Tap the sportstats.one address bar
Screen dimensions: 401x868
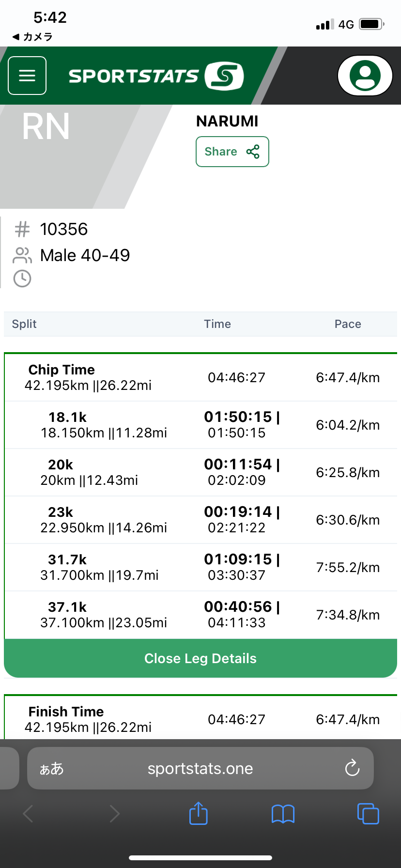click(200, 768)
